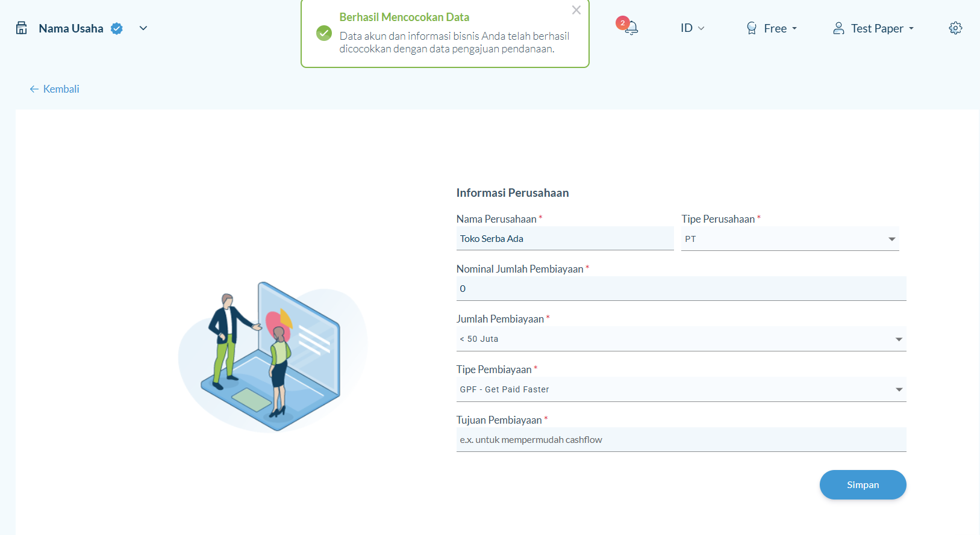Click the Informasi Perusahaan heading
980x535 pixels.
pos(513,193)
